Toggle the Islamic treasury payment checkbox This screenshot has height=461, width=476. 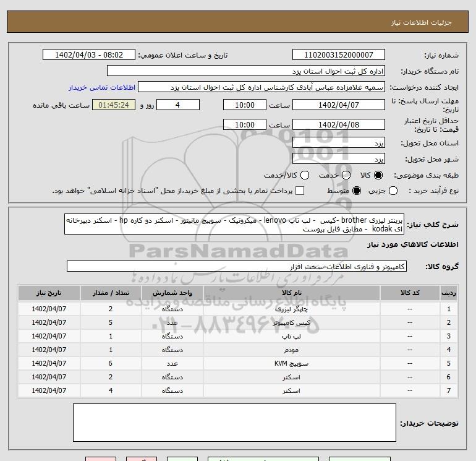click(300, 191)
